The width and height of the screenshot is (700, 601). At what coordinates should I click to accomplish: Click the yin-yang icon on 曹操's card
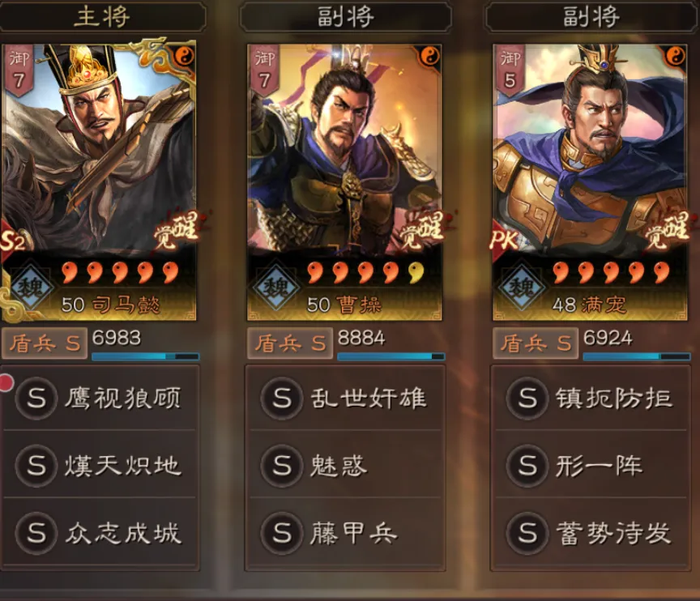pos(430,56)
